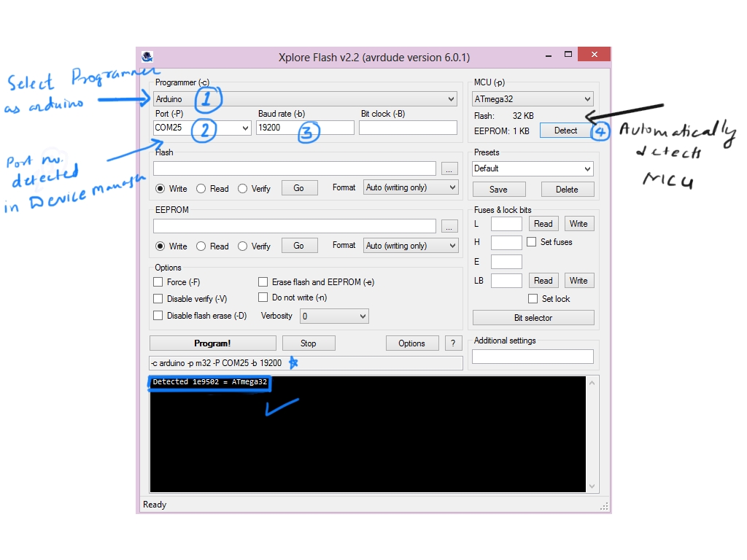Image resolution: width=747 pixels, height=560 pixels.
Task: Check the Do not write (-n) option
Action: [x=263, y=297]
